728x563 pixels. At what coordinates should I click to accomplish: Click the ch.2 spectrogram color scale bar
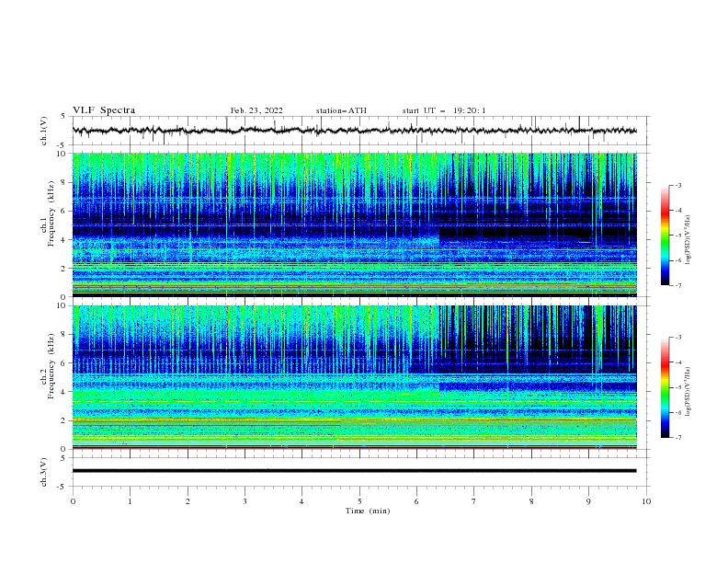pos(665,387)
